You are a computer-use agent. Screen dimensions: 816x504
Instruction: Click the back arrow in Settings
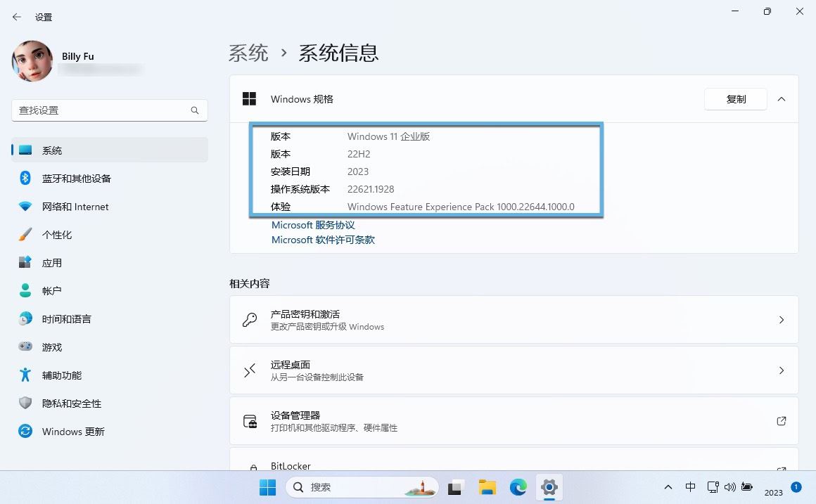pyautogui.click(x=17, y=17)
